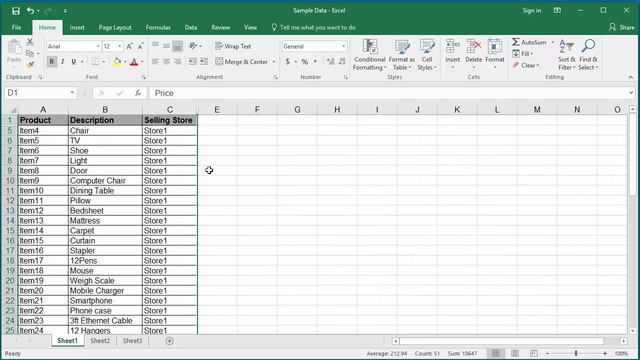Activate the Format Painter brush

pyautogui.click(x=30, y=64)
